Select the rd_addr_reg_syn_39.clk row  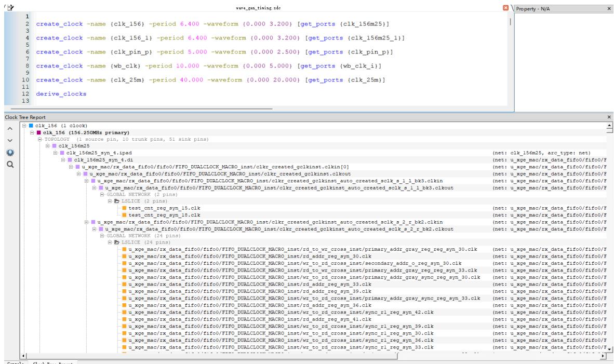pos(250,291)
